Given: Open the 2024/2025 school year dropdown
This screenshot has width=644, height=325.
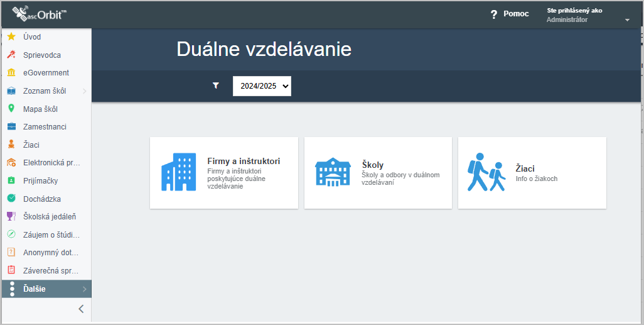Looking at the screenshot, I should 262,86.
